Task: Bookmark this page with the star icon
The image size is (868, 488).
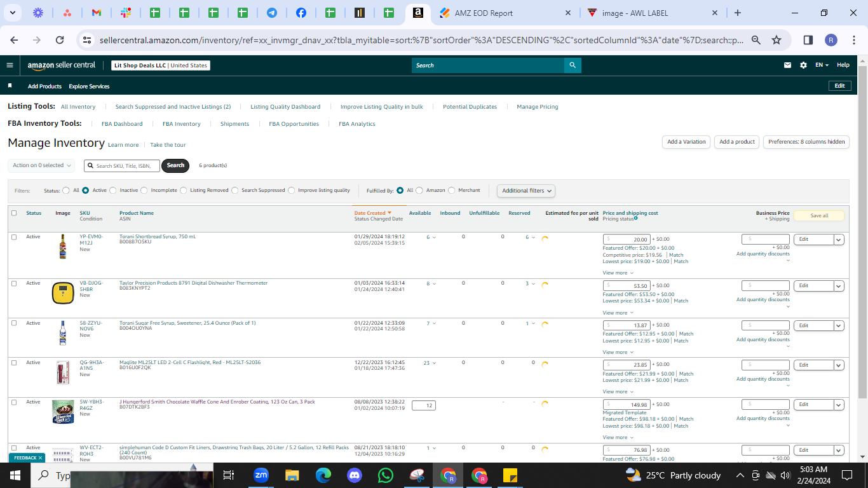Action: [776, 40]
